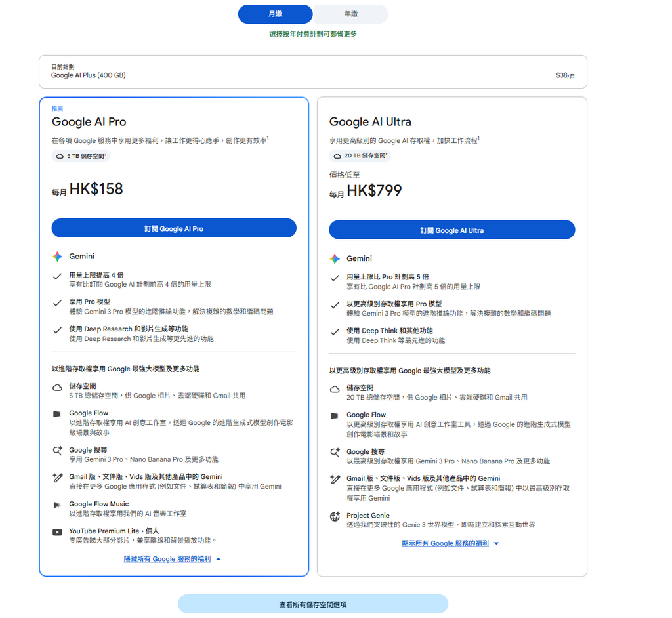Screen dimensions: 672x618
Task: Switch to the 年繳 yearly billing tab
Action: [350, 14]
